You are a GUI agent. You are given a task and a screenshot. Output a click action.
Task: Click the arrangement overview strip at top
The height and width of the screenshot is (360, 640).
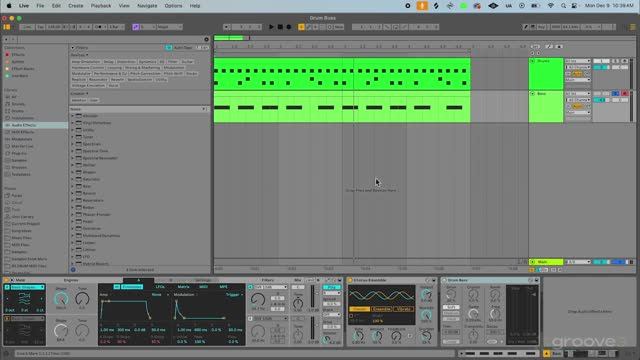click(x=424, y=38)
